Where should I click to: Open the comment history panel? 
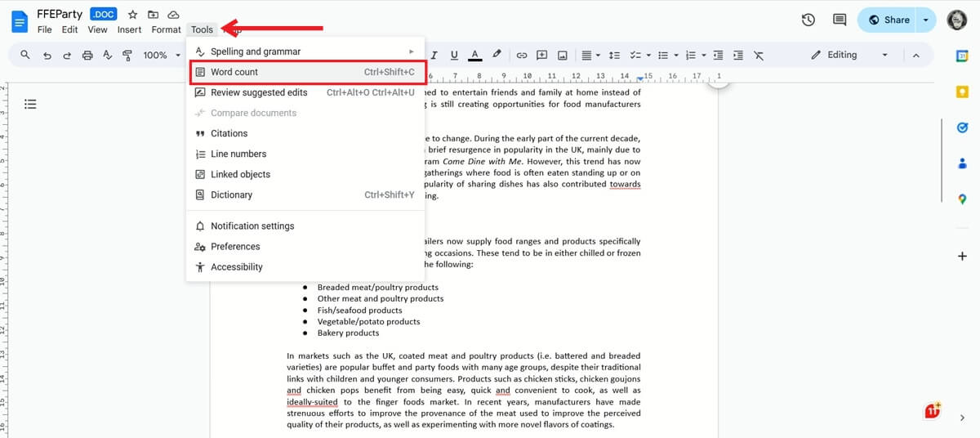coord(839,20)
